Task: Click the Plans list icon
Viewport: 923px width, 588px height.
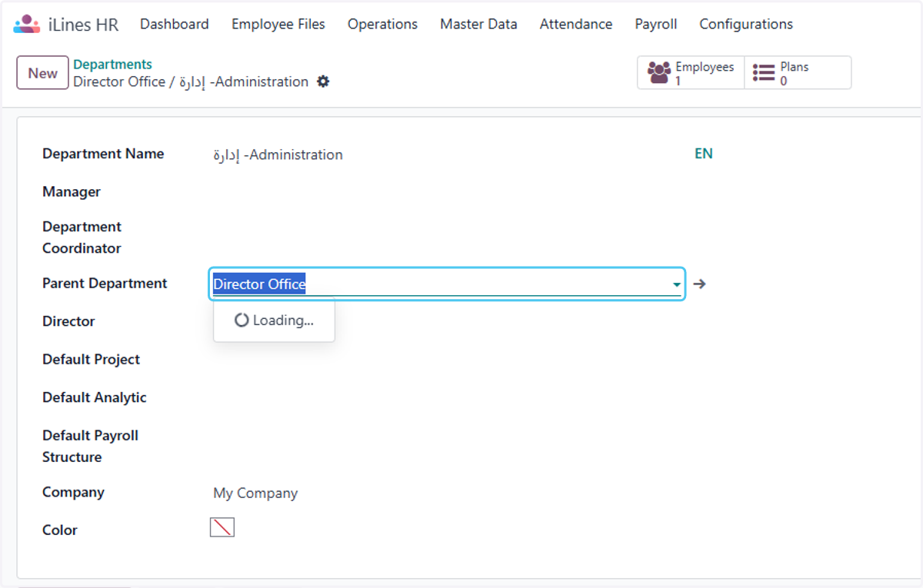Action: click(x=764, y=73)
